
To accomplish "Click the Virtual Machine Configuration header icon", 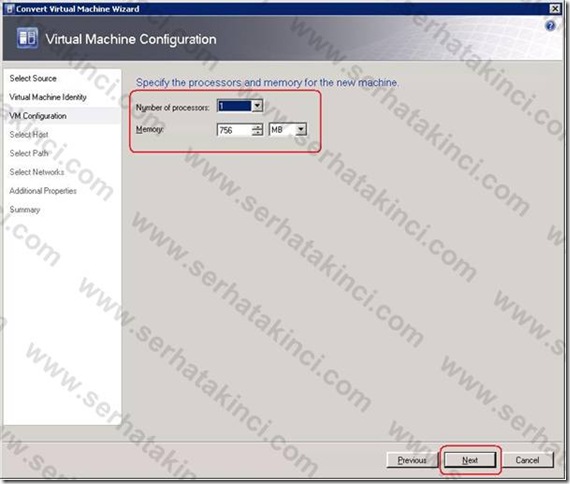I will point(27,38).
